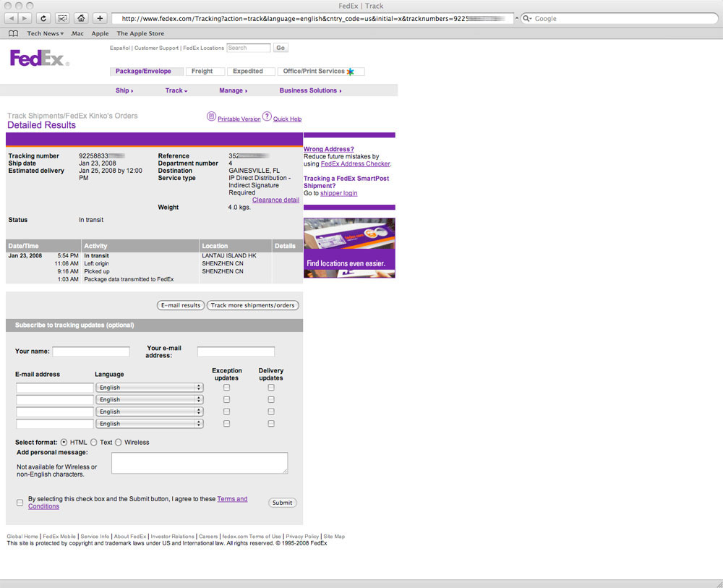Click Track more shipments/orders button

point(252,305)
